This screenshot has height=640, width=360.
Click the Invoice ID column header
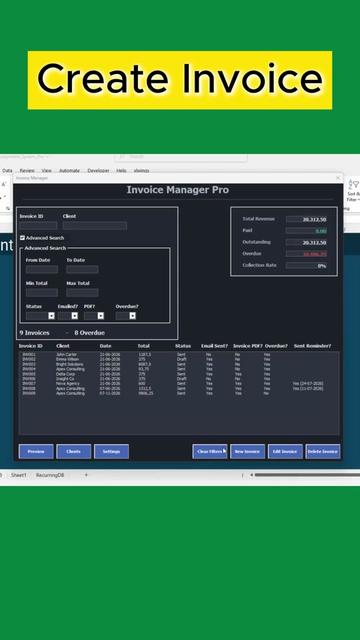coord(31,346)
